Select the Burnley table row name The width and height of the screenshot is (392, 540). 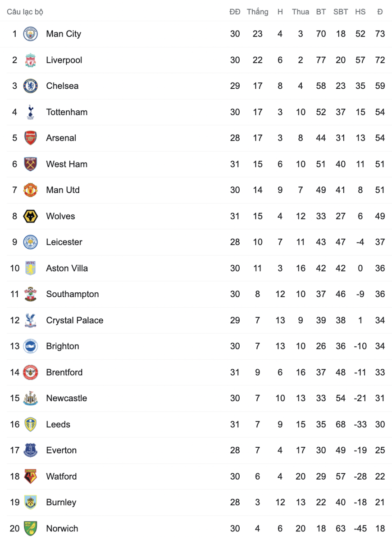click(x=61, y=503)
